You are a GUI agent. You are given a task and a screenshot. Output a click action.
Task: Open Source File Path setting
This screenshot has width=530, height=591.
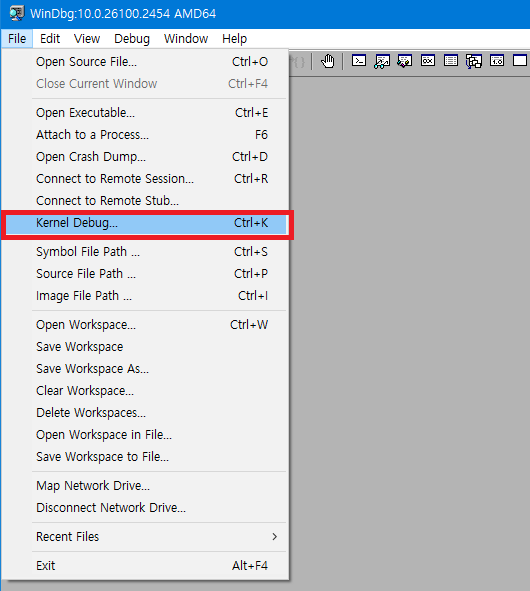(x=145, y=274)
